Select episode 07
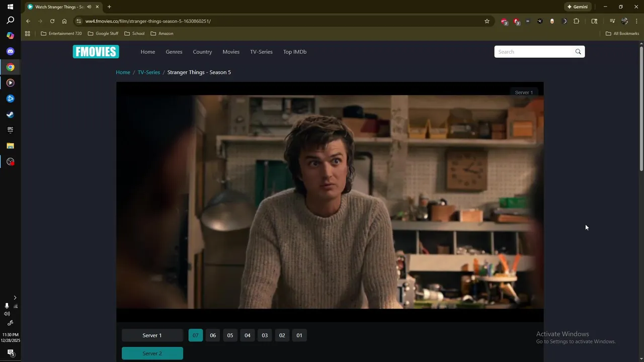Viewport: 644px width, 362px height. tap(196, 335)
